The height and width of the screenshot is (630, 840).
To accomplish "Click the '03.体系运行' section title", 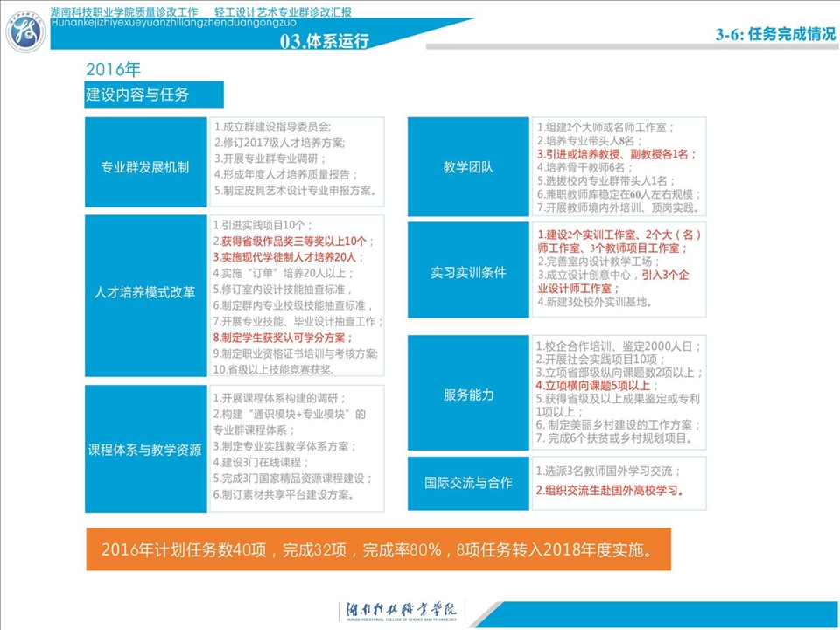I will coord(324,41).
